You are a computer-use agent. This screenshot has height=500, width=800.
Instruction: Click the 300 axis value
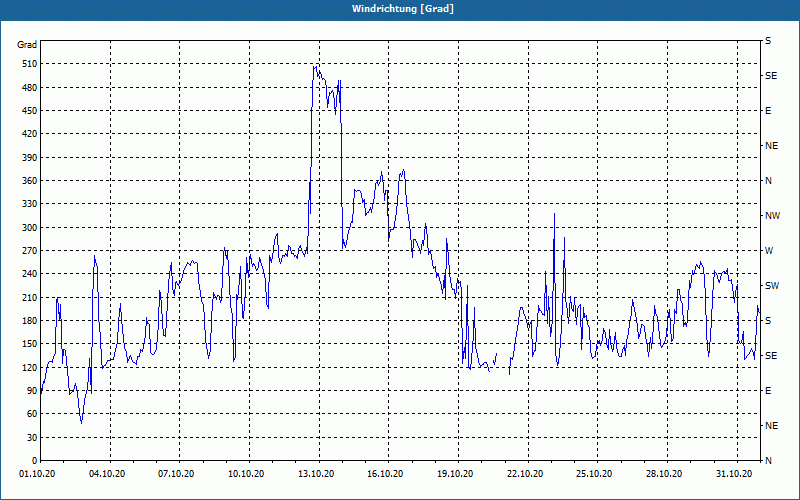pos(30,228)
